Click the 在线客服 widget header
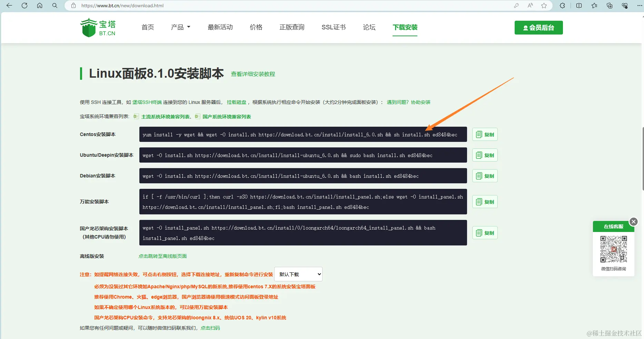The height and width of the screenshot is (339, 644). tap(613, 226)
